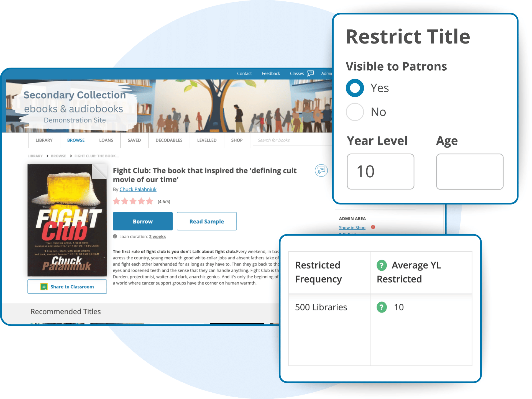Click the green question mark in the 500 Libraries row
This screenshot has height=399, width=532.
click(x=382, y=307)
